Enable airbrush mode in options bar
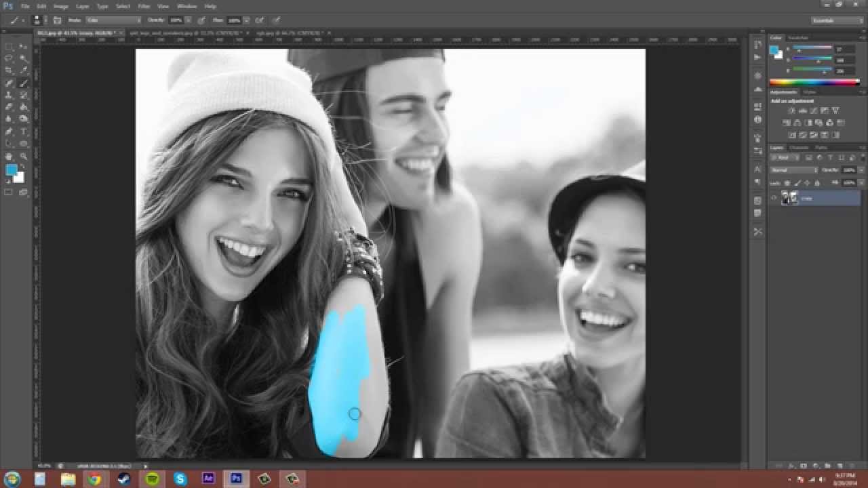Screen dimensions: 868x488 pos(260,20)
